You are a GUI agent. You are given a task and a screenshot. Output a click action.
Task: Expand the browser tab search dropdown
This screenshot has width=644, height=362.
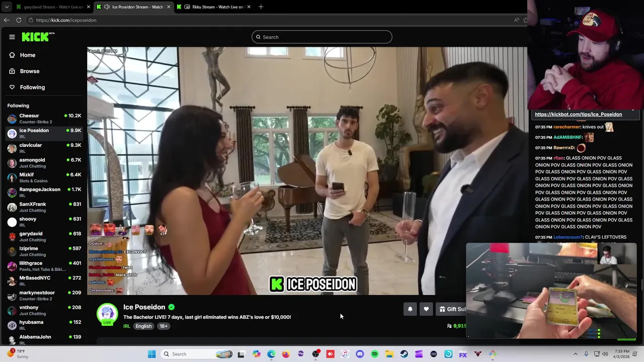coord(7,7)
